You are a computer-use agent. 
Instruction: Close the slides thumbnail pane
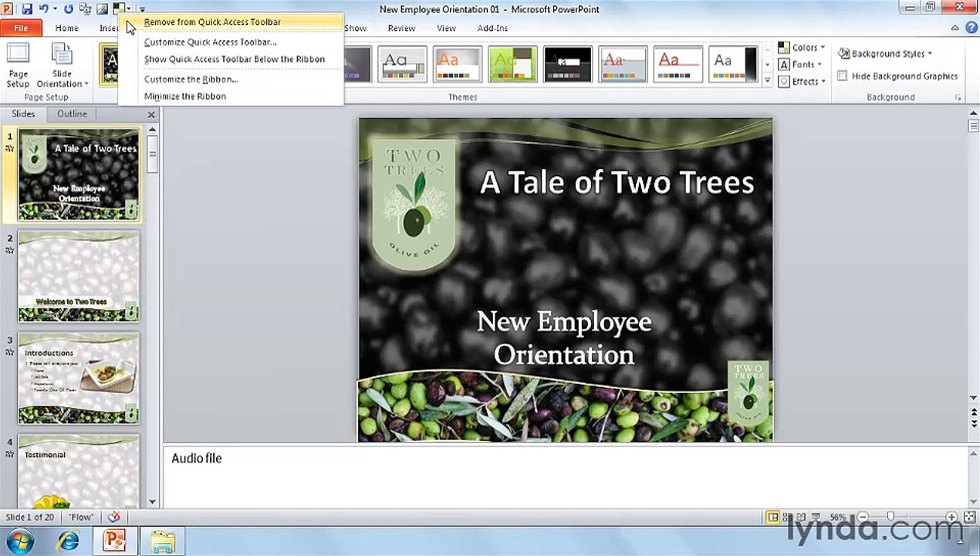coord(151,114)
